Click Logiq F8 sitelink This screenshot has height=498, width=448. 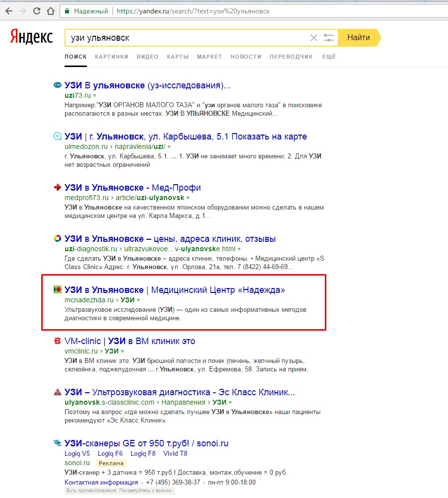point(143,453)
